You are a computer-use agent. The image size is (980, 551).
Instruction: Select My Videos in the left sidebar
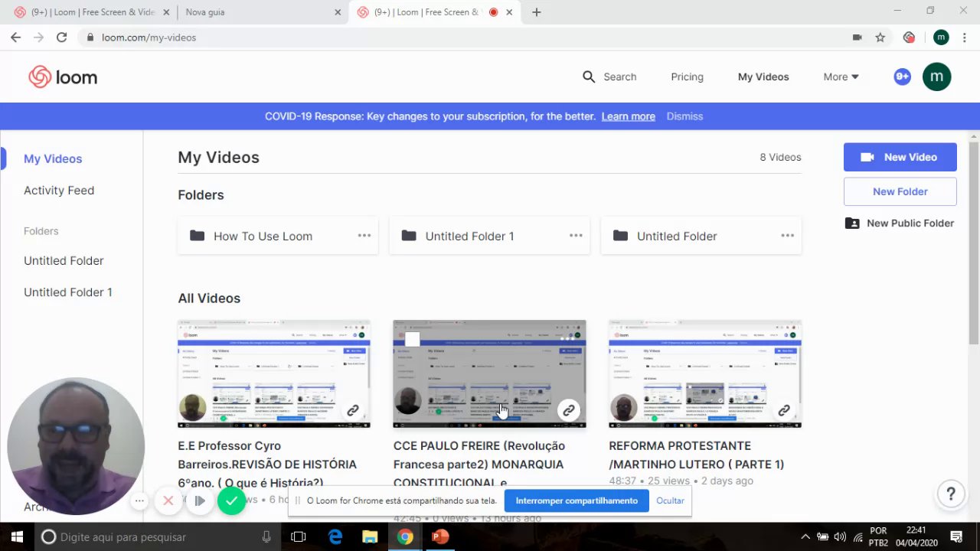(53, 158)
